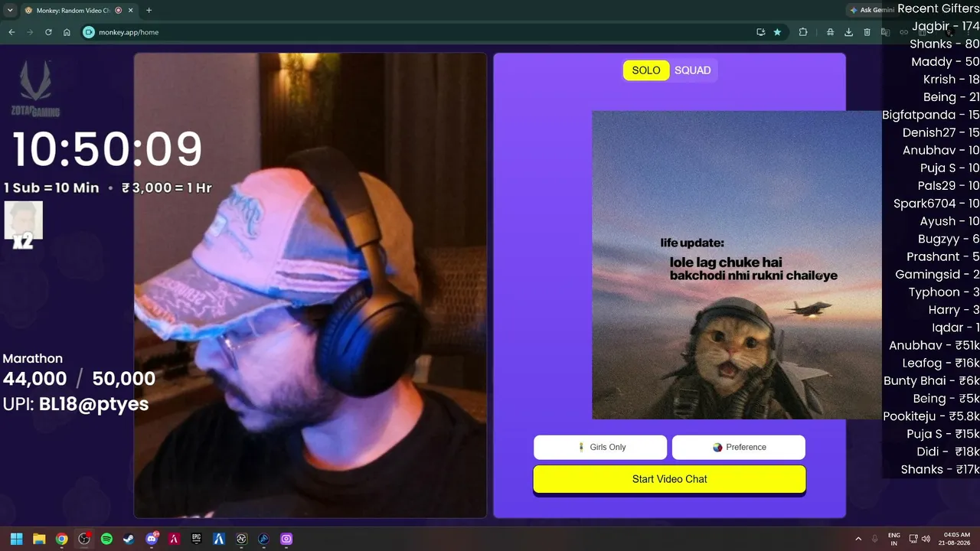Switch to SOLO mode

[x=646, y=70]
